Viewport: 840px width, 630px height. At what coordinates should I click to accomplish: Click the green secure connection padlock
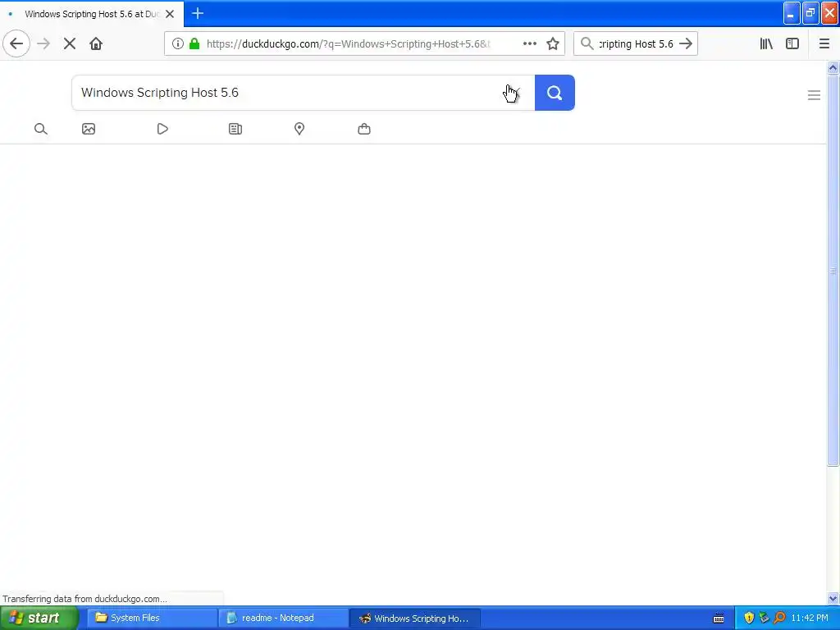pos(194,43)
